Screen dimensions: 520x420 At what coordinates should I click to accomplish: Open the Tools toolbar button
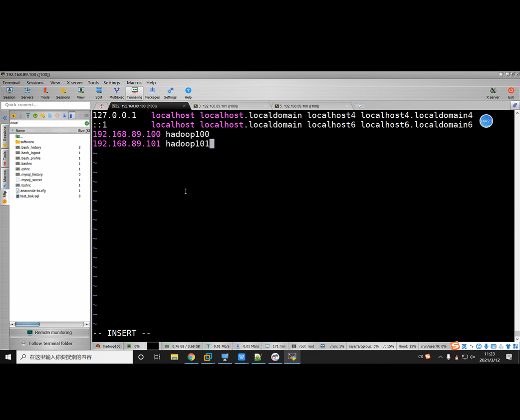coord(45,93)
